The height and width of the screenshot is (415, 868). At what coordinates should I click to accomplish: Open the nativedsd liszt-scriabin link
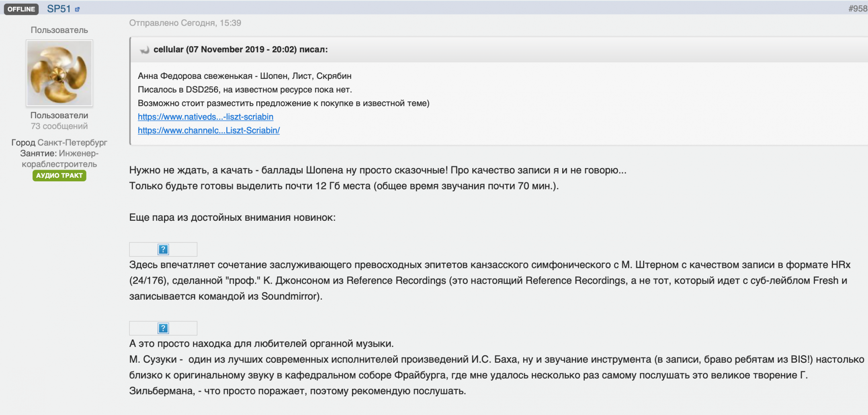205,117
